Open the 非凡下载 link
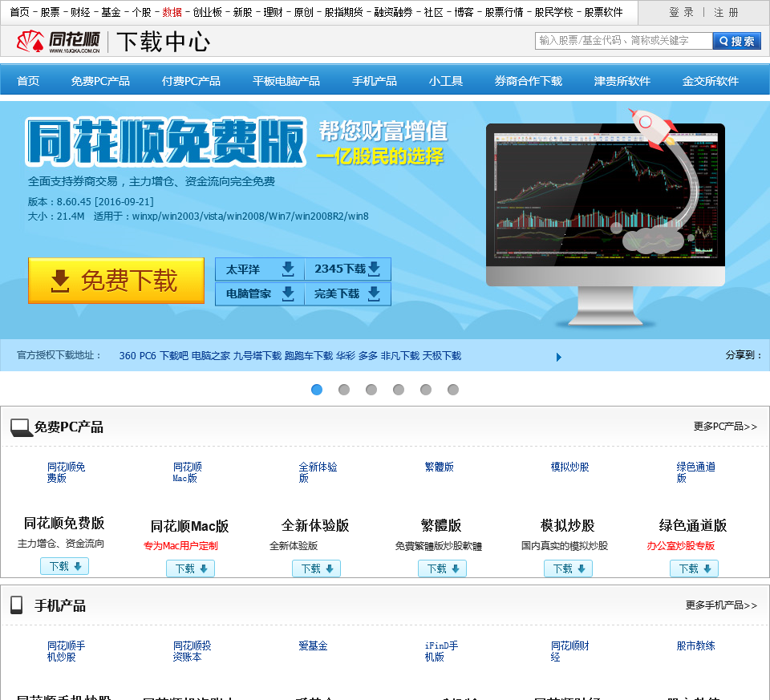Image resolution: width=770 pixels, height=700 pixels. 400,355
